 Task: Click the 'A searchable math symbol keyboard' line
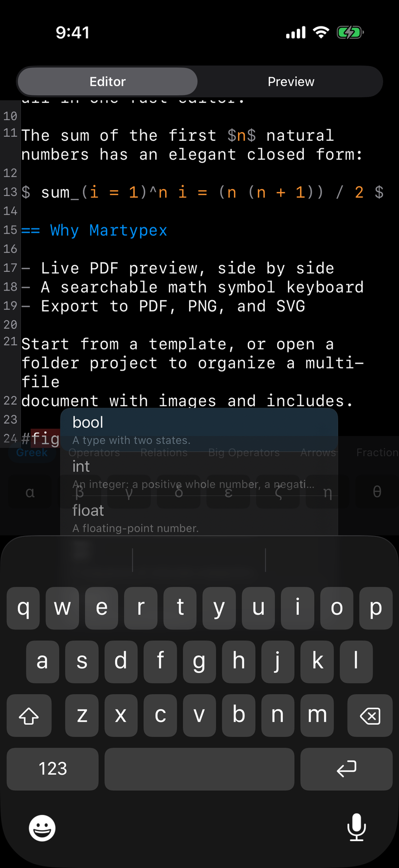coord(193,287)
